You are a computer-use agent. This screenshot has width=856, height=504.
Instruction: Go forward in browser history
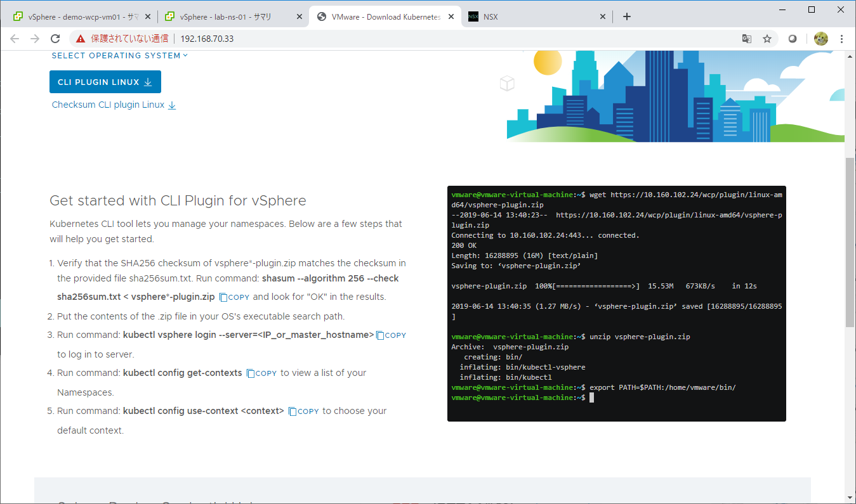point(35,39)
